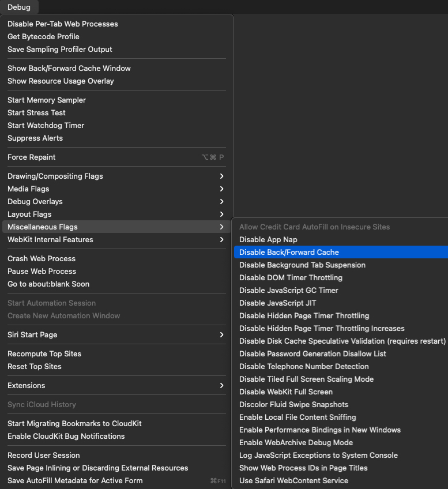The image size is (448, 489).
Task: Choose Reset Top Sites
Action: click(35, 366)
